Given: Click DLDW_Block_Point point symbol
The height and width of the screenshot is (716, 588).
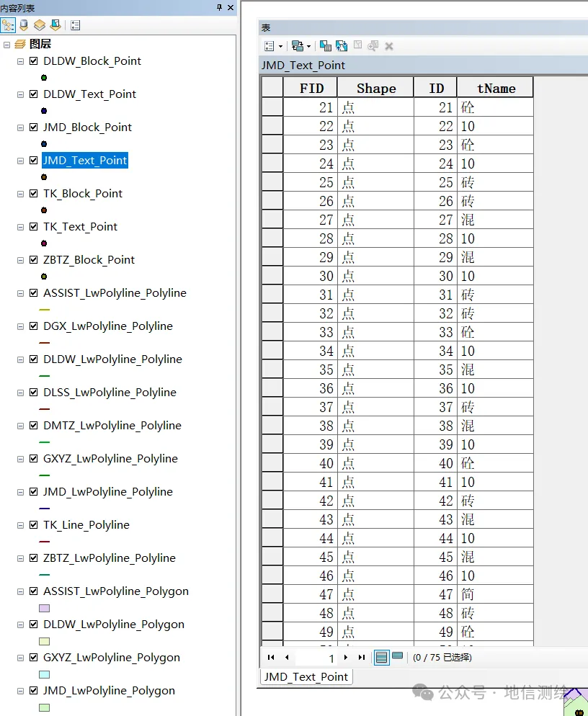Looking at the screenshot, I should pos(44,78).
